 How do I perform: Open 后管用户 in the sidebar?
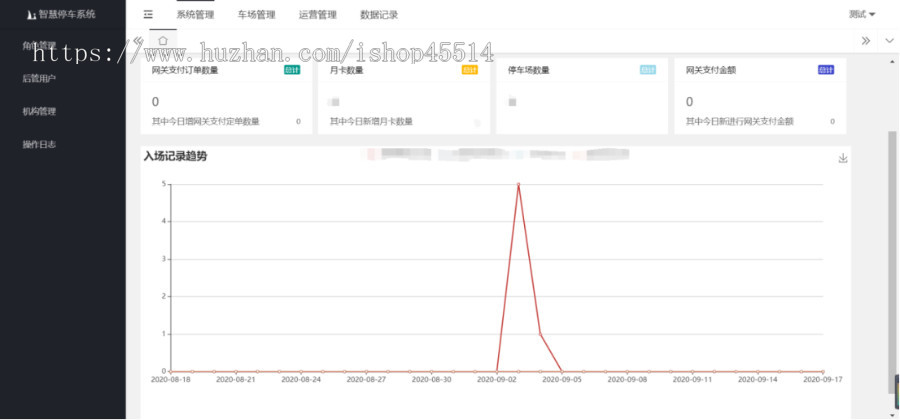(39, 78)
